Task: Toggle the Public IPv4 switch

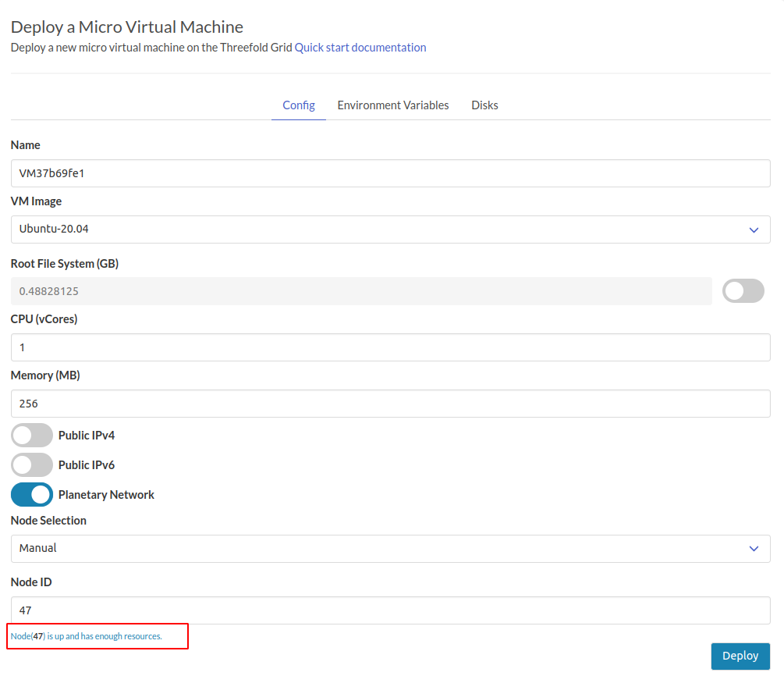Action: [31, 435]
